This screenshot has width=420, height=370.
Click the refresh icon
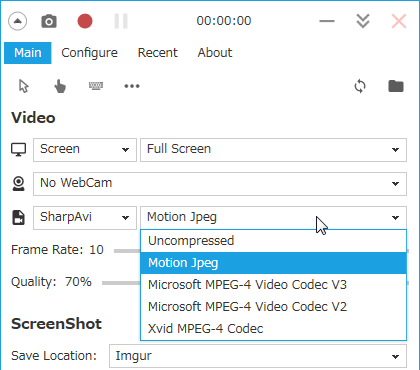click(x=360, y=86)
